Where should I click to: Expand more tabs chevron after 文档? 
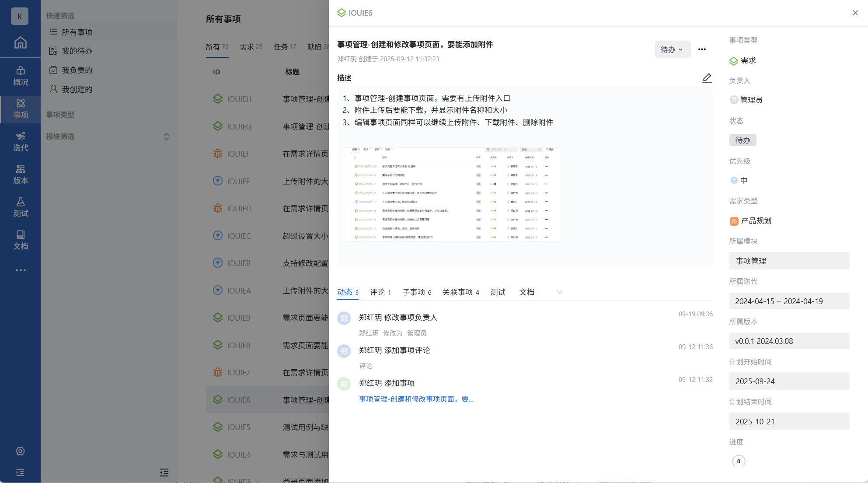tap(559, 292)
